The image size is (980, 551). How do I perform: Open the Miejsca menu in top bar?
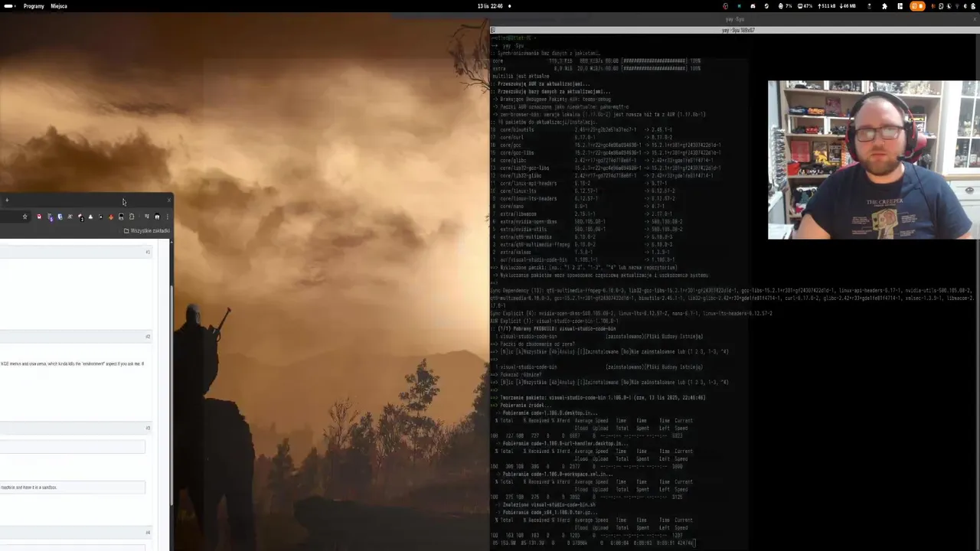(x=59, y=6)
